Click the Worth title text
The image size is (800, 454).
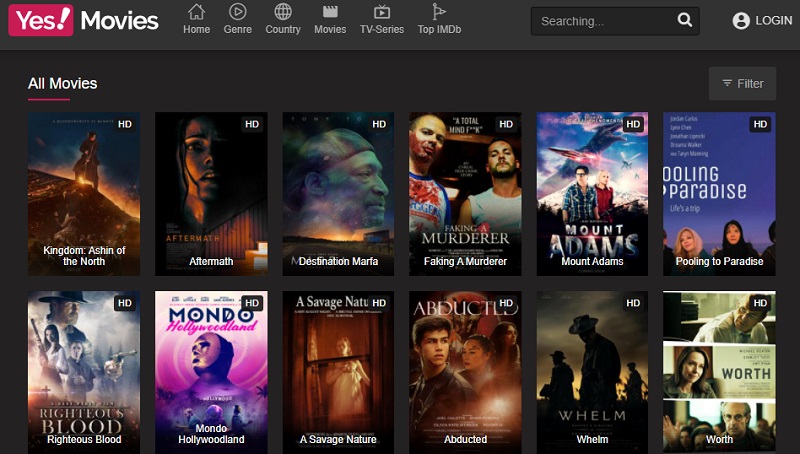click(x=719, y=439)
